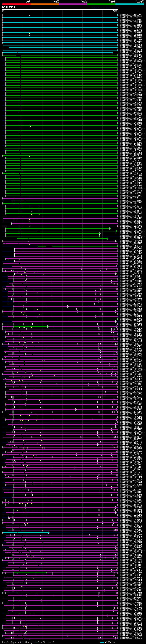Select the UniRef100_Q8S3K3 entry
The image size is (146, 644).
point(131,53)
